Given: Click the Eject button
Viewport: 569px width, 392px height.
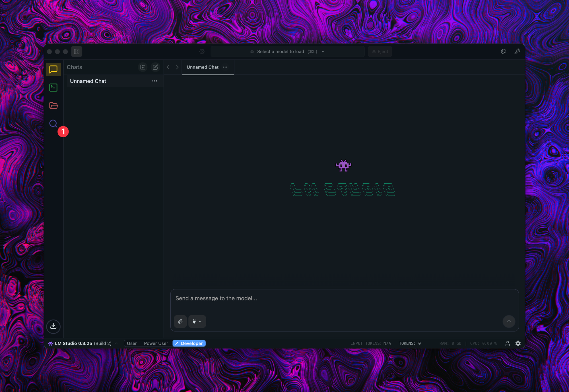Looking at the screenshot, I should pos(380,51).
